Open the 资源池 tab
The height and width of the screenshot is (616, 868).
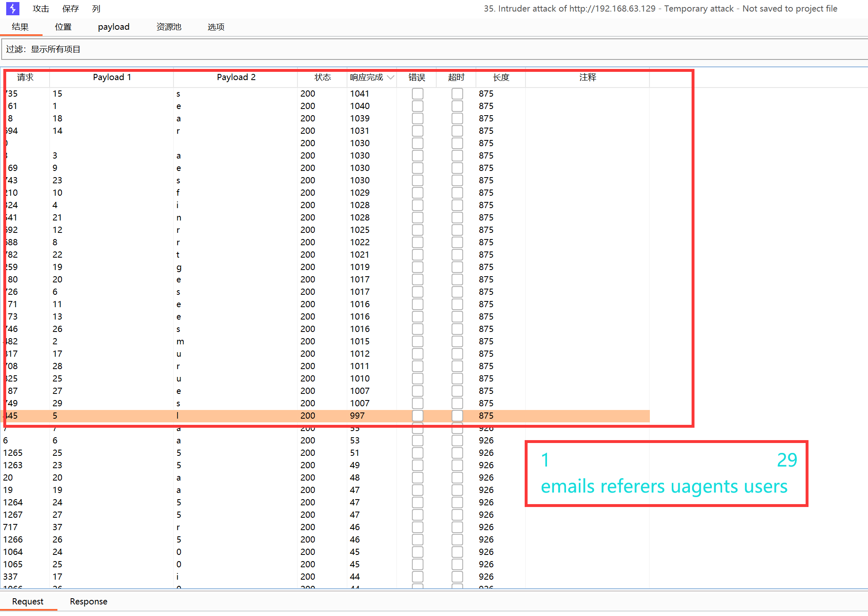[169, 27]
